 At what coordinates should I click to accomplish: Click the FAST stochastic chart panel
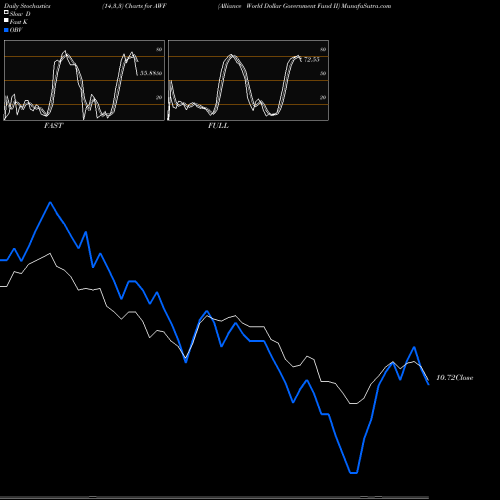(x=84, y=80)
